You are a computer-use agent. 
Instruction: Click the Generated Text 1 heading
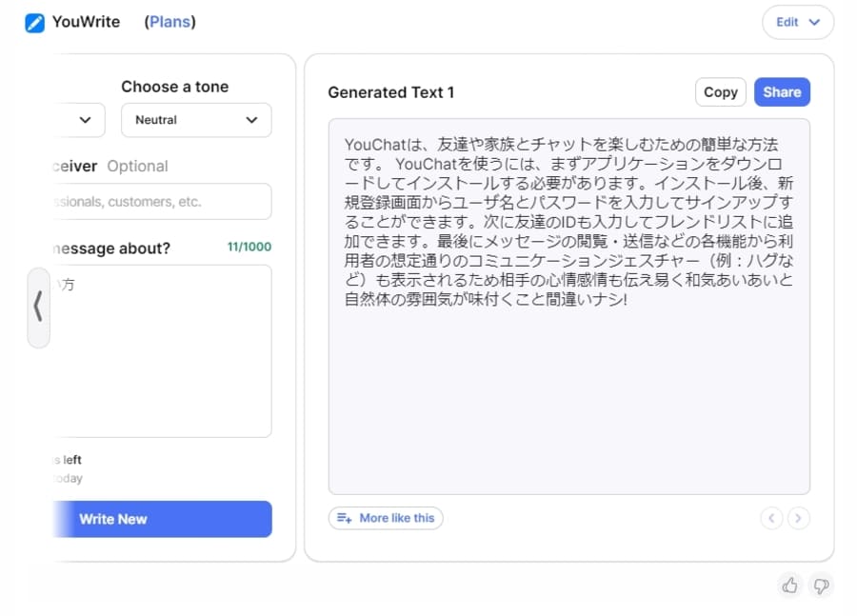390,92
